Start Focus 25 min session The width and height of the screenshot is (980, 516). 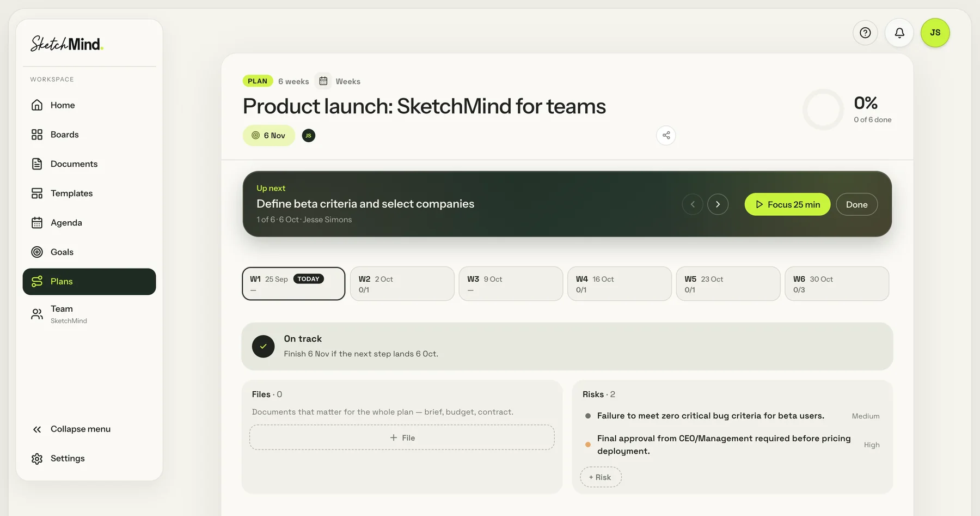coord(787,204)
